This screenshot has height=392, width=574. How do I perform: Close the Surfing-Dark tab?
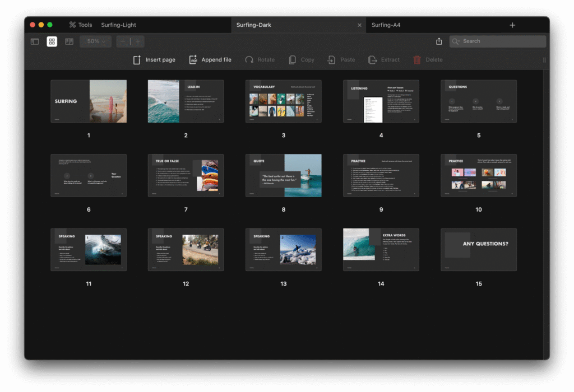tap(359, 25)
